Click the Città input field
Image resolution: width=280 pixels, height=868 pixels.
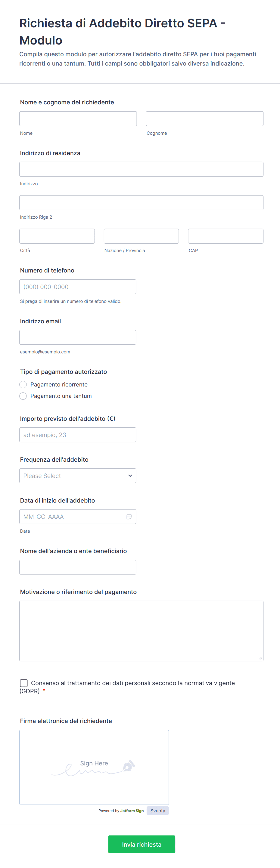coord(57,236)
